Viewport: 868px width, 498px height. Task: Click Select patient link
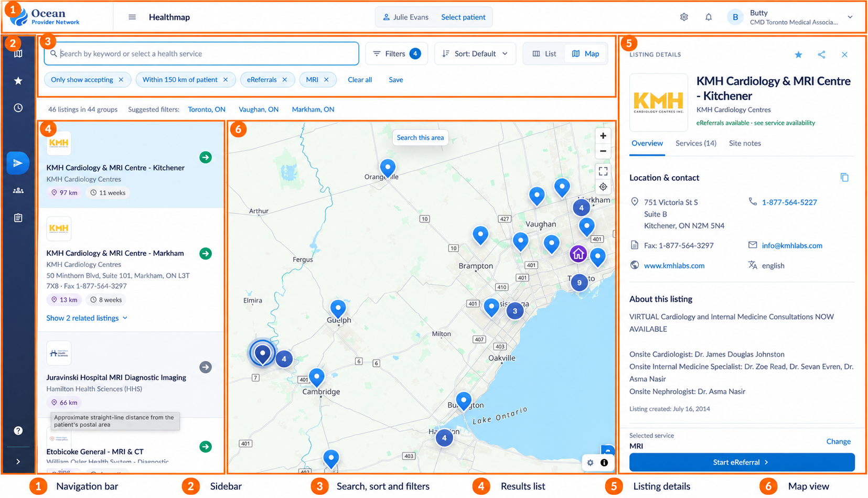point(463,17)
